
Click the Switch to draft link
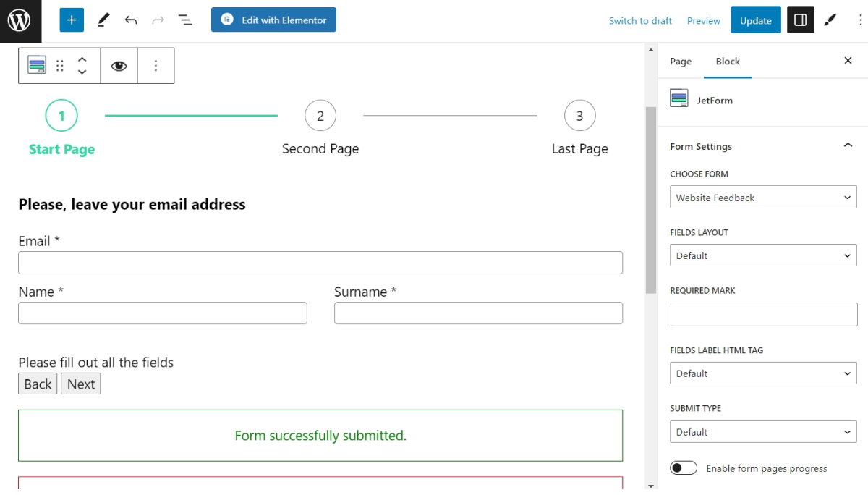click(x=639, y=20)
